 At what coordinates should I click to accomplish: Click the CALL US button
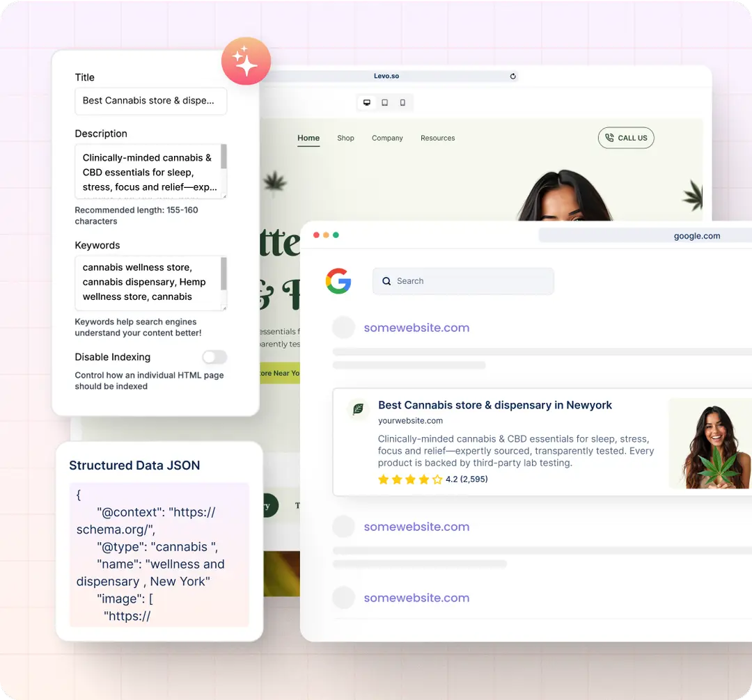coord(626,138)
